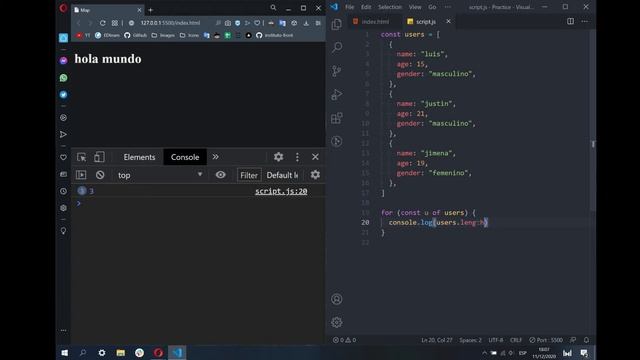Open the Opera menu logo

click(x=63, y=8)
